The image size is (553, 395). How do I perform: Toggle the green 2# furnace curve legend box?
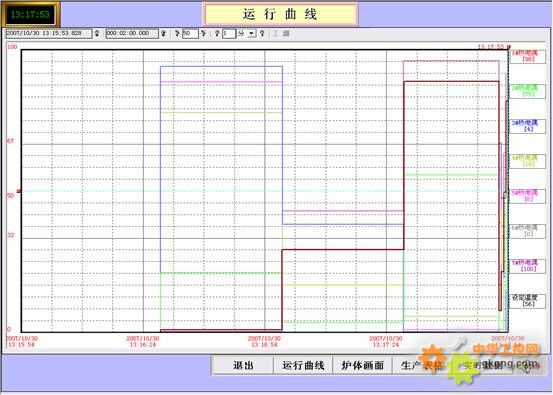(x=527, y=91)
